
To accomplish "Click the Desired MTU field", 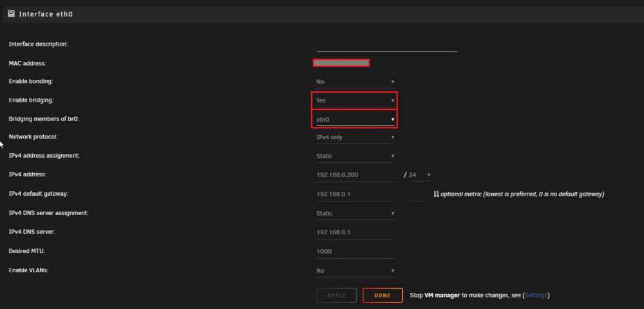I will [x=355, y=252].
